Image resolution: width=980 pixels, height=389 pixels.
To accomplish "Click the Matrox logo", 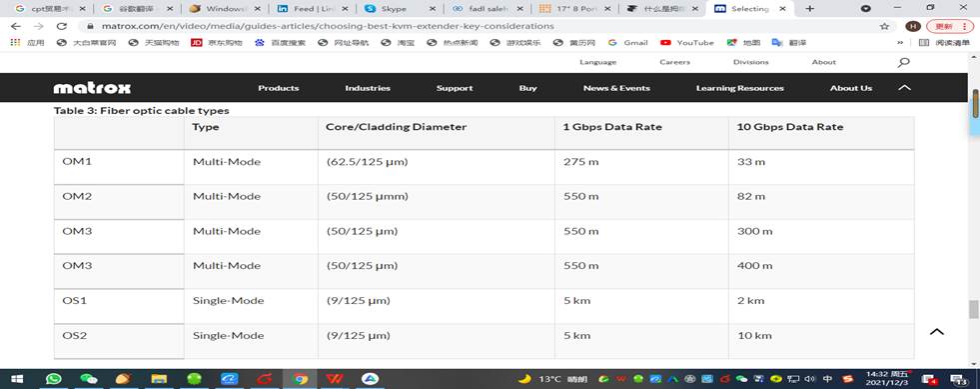I will 92,88.
